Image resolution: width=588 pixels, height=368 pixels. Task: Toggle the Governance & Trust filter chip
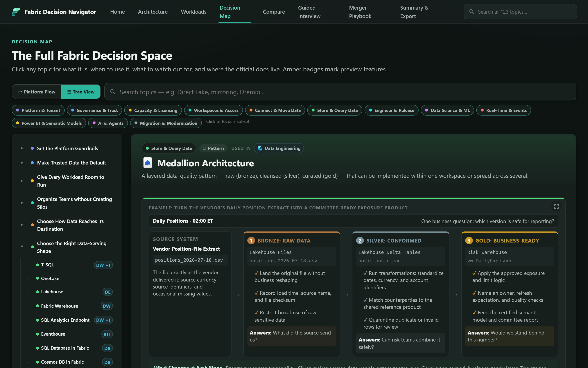coord(94,110)
